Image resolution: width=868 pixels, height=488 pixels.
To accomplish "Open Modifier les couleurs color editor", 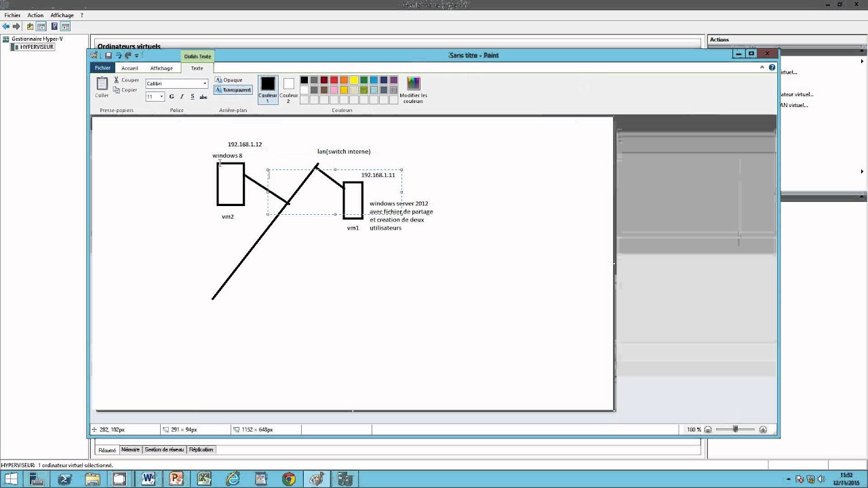I will pyautogui.click(x=414, y=89).
